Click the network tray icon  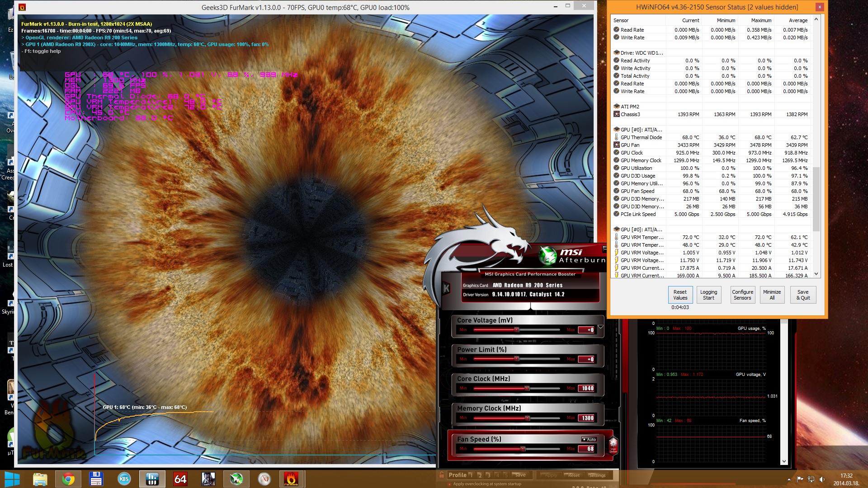[x=811, y=479]
